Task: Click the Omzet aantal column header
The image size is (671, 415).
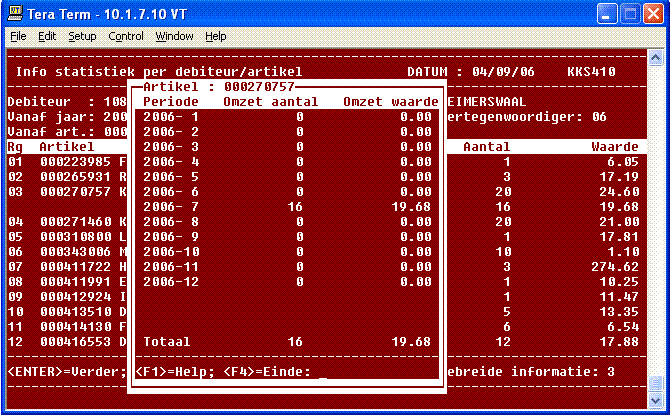Action: tap(270, 102)
